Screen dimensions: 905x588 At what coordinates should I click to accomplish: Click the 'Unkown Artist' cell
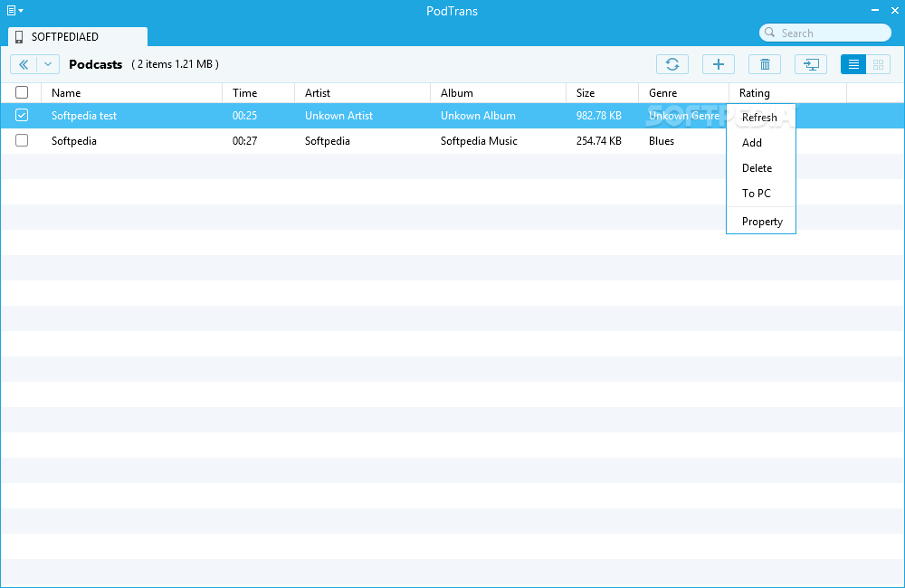pyautogui.click(x=338, y=116)
